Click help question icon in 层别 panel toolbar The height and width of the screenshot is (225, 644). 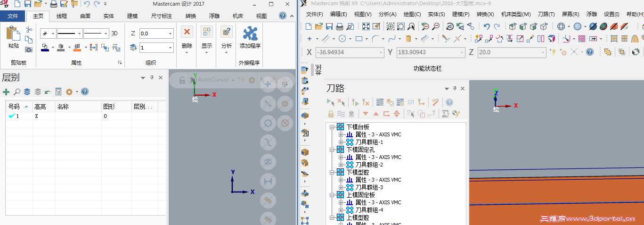(x=85, y=92)
